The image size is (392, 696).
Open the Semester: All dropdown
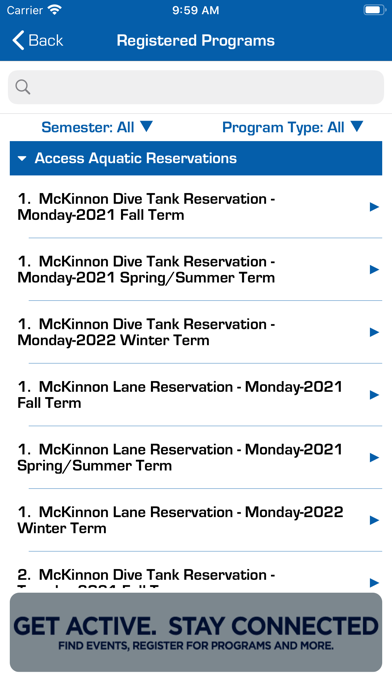(97, 127)
